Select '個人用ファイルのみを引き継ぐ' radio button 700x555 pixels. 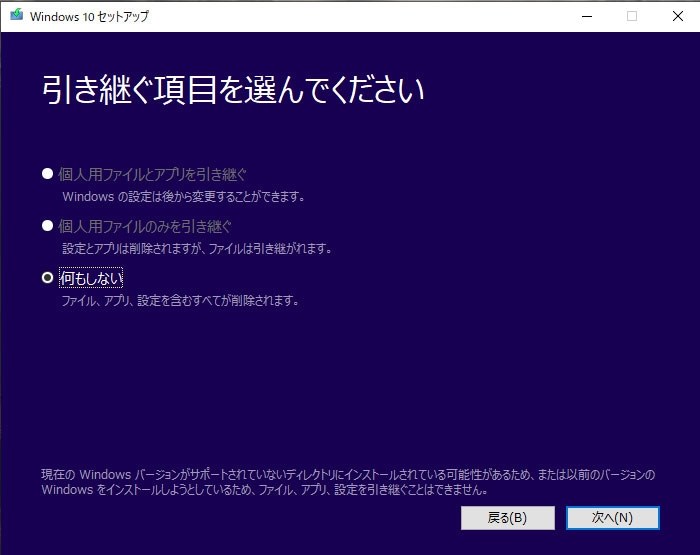coord(47,225)
